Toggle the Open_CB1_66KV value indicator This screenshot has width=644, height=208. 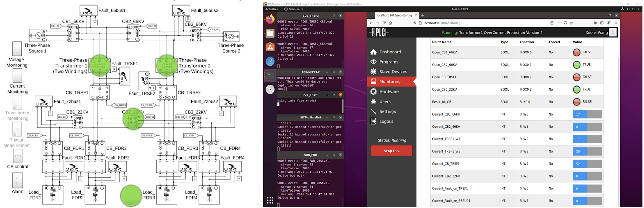(x=576, y=52)
